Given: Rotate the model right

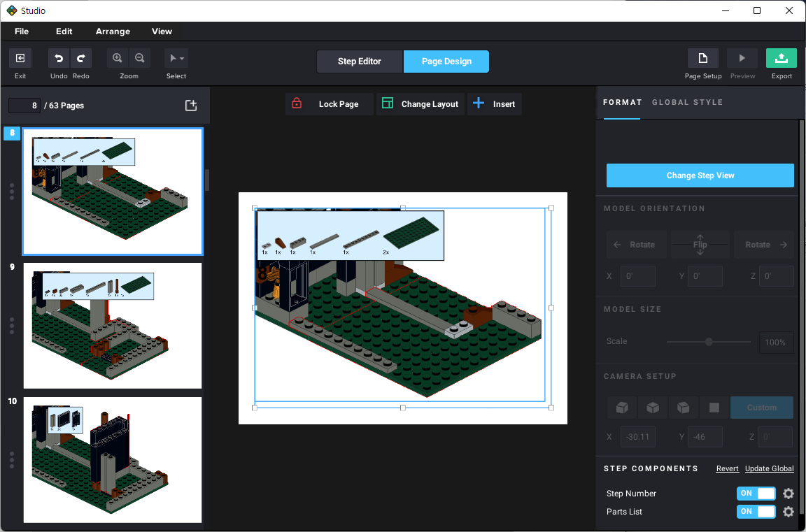Looking at the screenshot, I should [x=764, y=245].
